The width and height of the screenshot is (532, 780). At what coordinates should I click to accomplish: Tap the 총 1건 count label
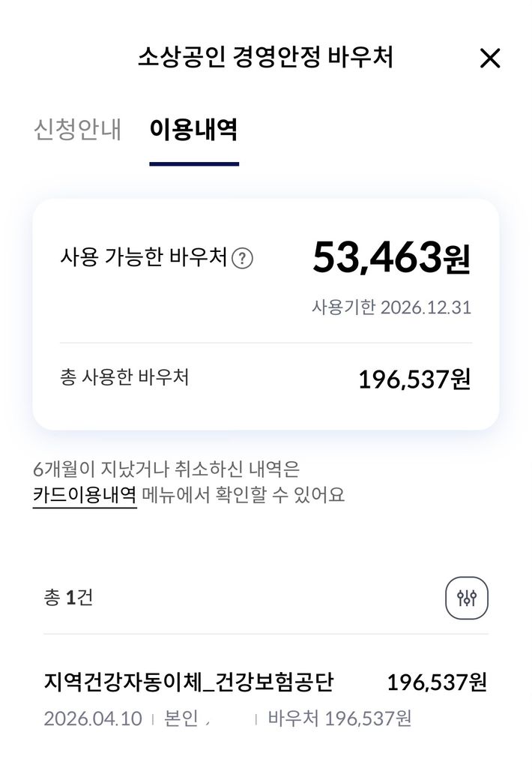point(68,598)
